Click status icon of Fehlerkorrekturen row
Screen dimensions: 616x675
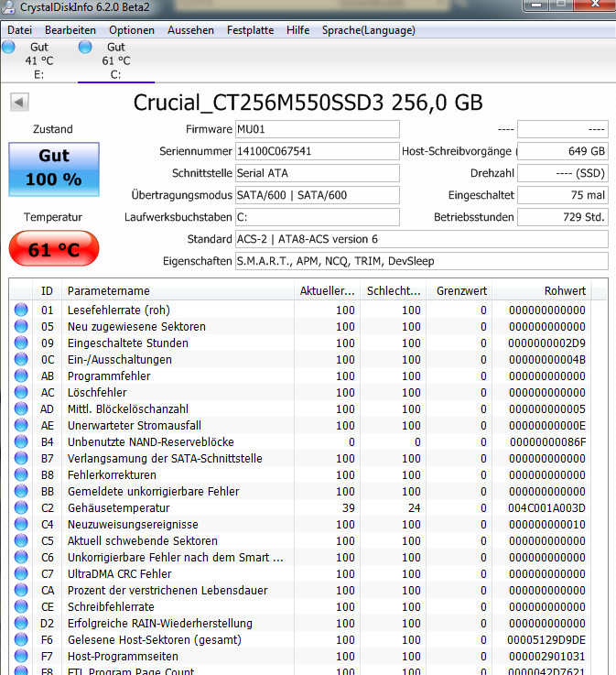point(21,474)
